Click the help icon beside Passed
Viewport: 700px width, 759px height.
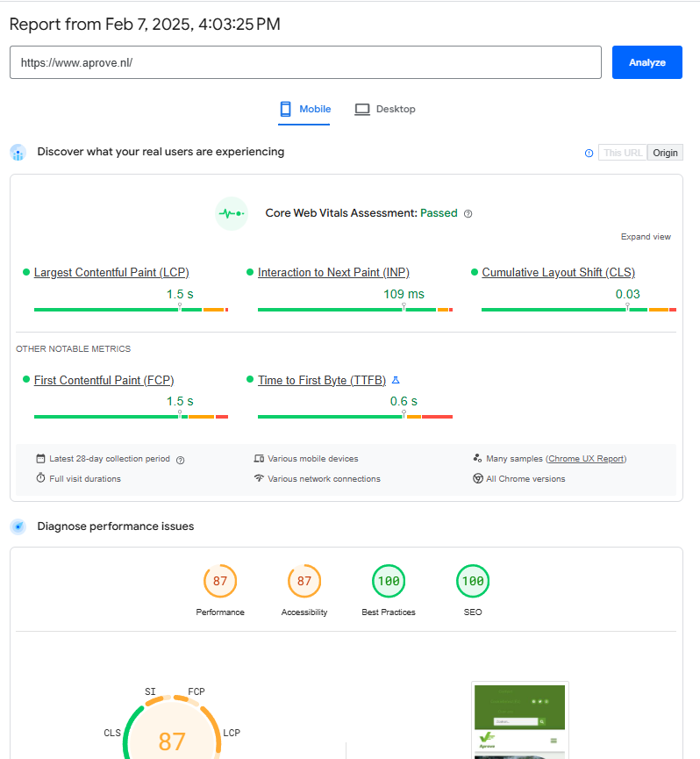tap(468, 213)
